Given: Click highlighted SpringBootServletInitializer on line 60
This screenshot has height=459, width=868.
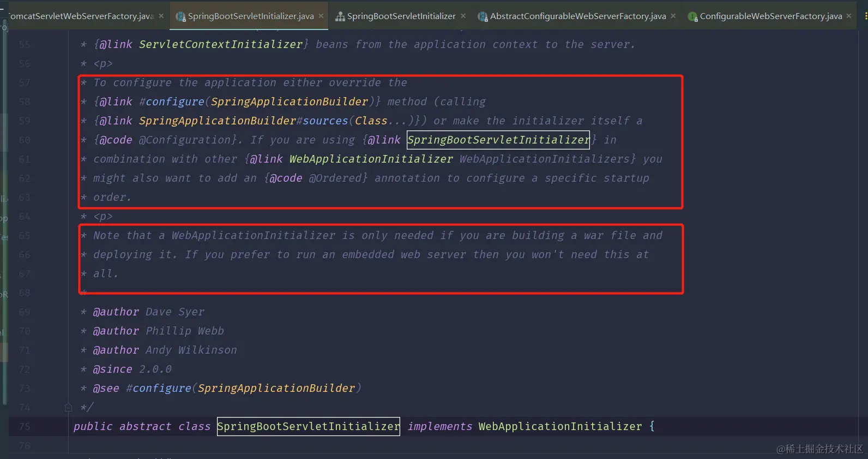Looking at the screenshot, I should pos(498,140).
